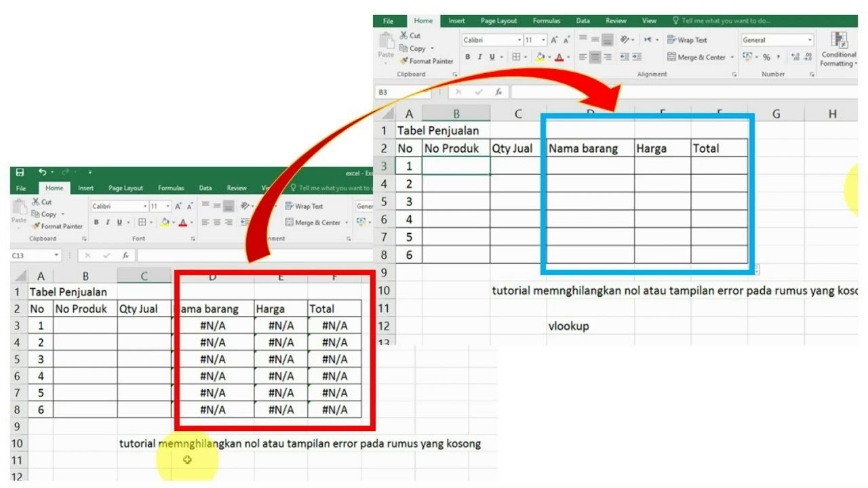The width and height of the screenshot is (868, 488).
Task: Click Comma Style in right Excel window
Action: coord(778,57)
